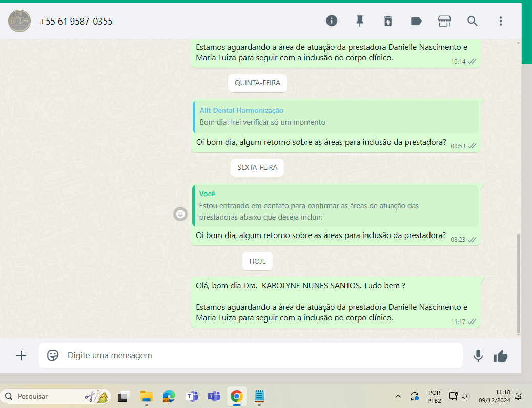This screenshot has height=408, width=532.
Task: Click the quoted 'Você' reply block
Action: pos(335,206)
